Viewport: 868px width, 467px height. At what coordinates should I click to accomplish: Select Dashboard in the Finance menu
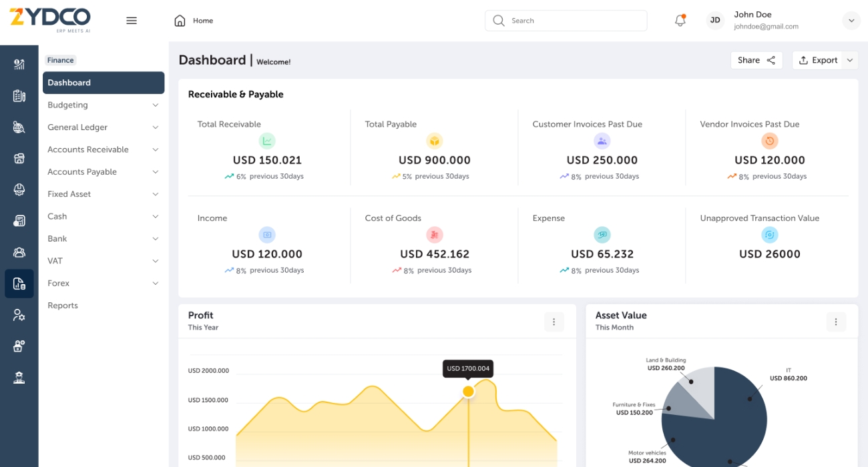[x=103, y=83]
